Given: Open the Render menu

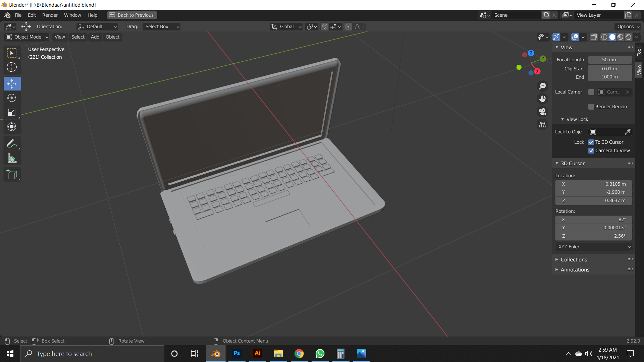Looking at the screenshot, I should (50, 15).
